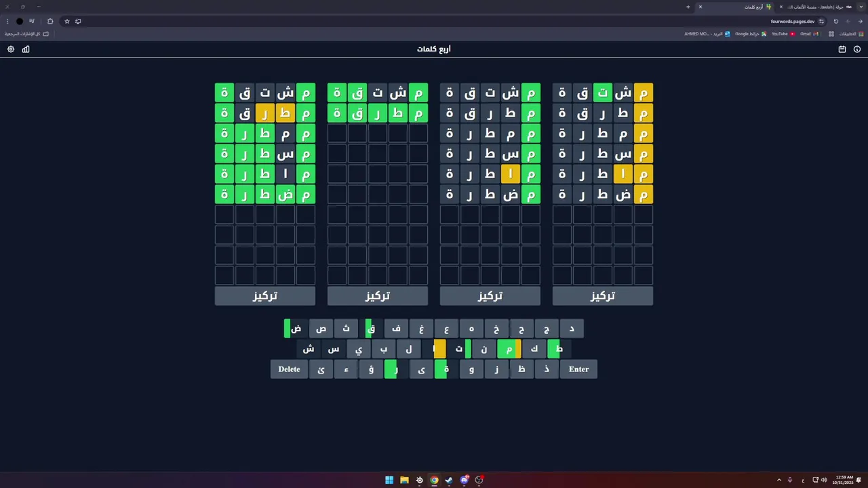Click the ه key on keyboard

471,329
